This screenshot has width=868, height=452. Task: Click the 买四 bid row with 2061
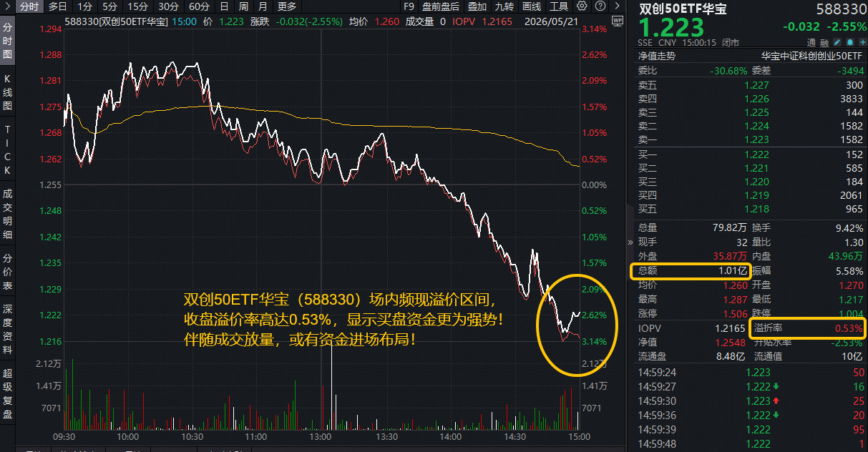point(751,195)
